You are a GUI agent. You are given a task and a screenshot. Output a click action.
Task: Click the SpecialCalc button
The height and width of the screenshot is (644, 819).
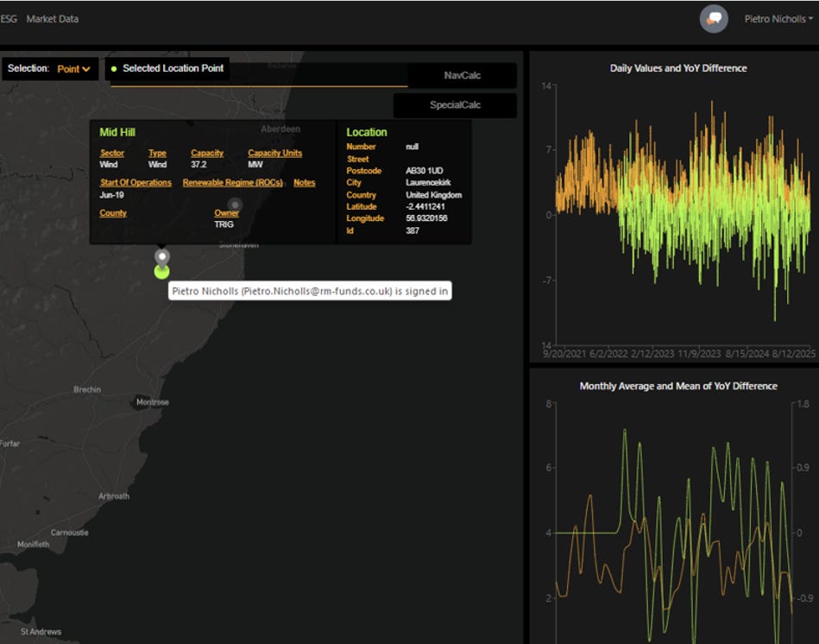coord(455,105)
